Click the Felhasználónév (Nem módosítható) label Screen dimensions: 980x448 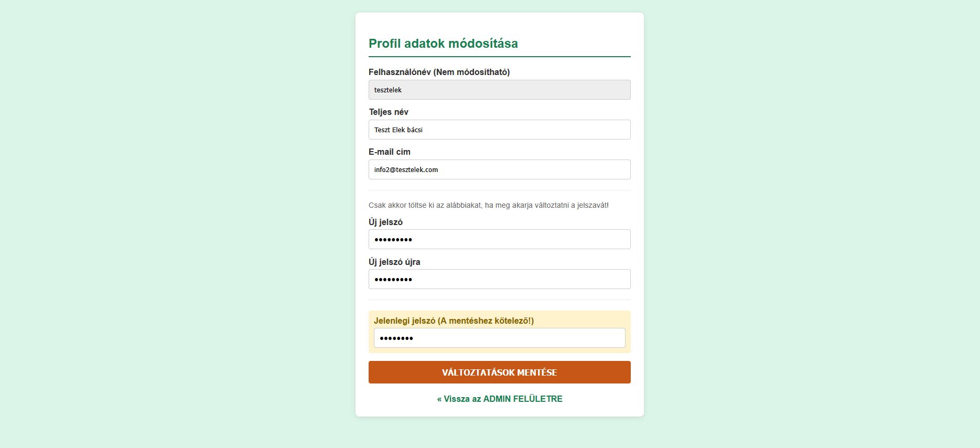[439, 72]
